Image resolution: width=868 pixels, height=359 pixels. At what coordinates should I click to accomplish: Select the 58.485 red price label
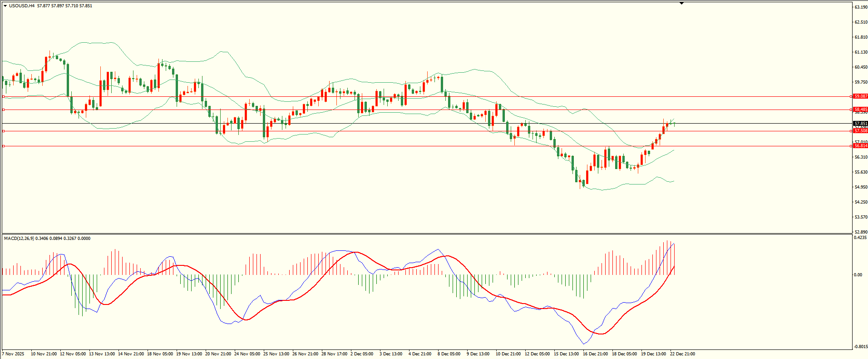pos(860,110)
